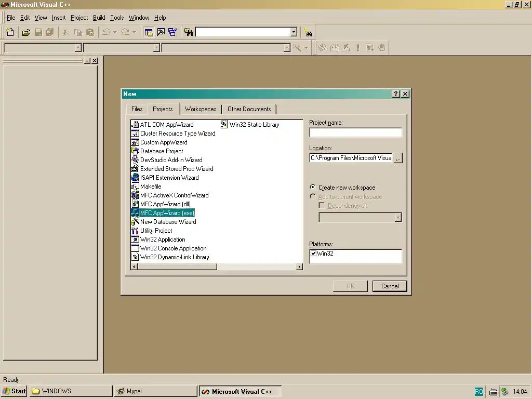Click the project list scroll right arrow

(299, 267)
